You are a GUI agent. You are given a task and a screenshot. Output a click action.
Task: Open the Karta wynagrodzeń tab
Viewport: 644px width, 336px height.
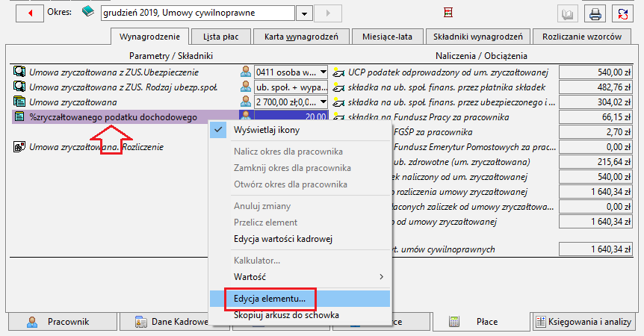coord(301,37)
